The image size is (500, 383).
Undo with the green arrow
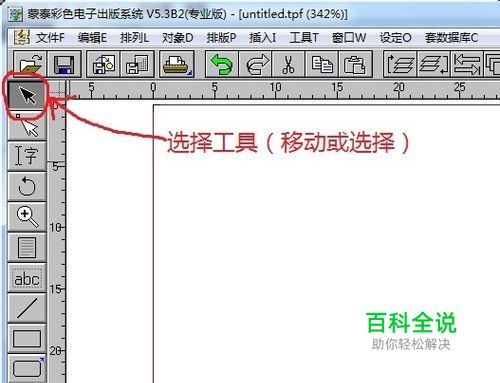point(222,64)
